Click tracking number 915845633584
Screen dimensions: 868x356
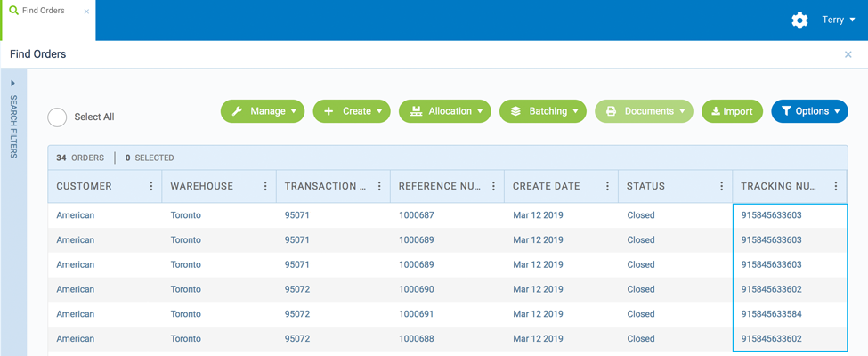click(771, 314)
